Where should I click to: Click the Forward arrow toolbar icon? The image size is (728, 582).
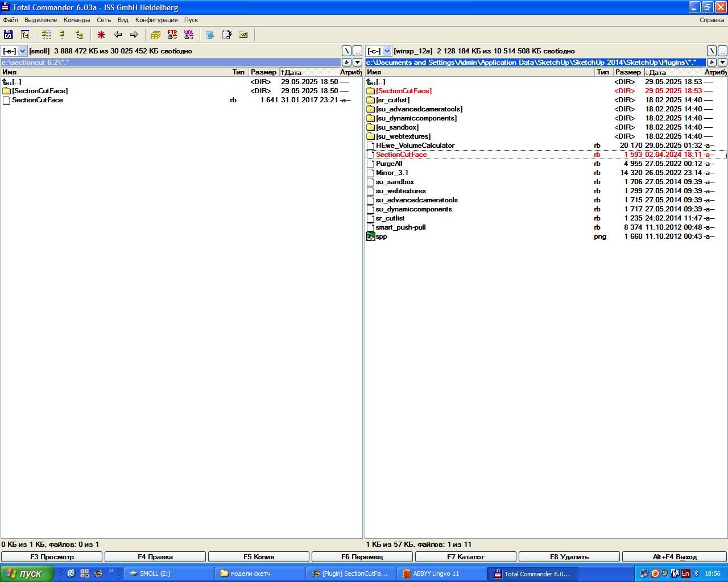point(134,35)
